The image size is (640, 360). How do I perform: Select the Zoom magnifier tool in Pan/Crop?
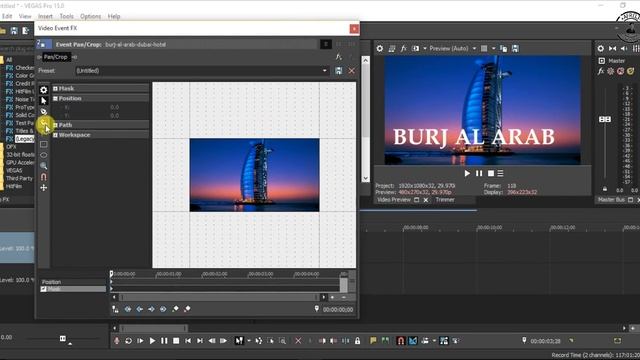44,166
